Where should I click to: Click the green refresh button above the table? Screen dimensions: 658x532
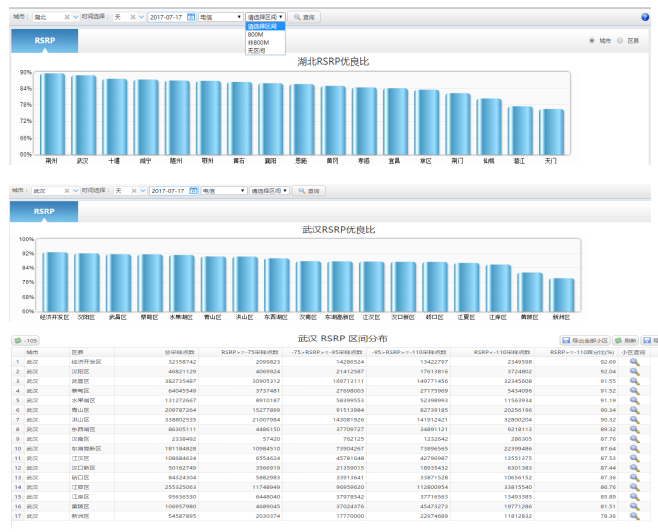coord(626,341)
